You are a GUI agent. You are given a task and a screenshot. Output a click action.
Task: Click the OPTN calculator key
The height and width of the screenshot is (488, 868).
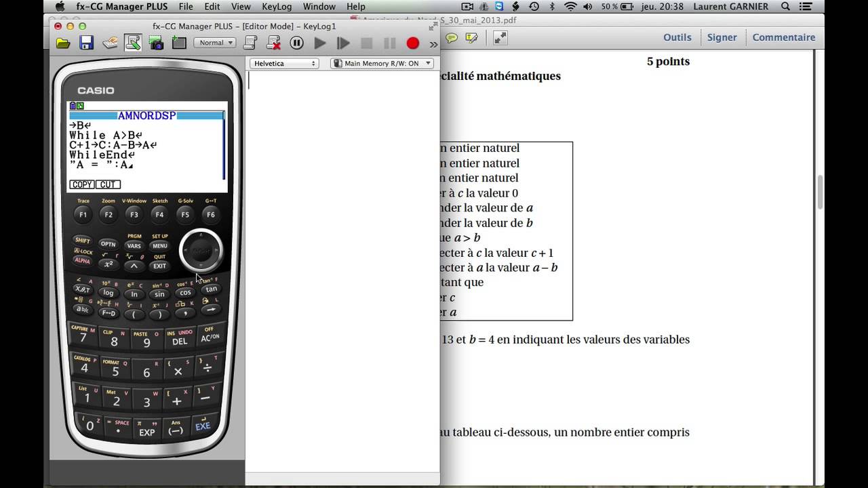[x=108, y=244]
